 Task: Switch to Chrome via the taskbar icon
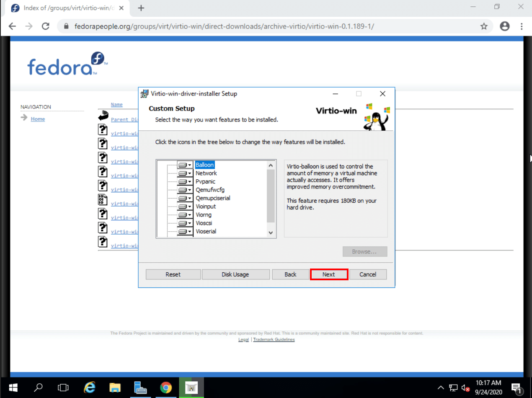coord(166,388)
